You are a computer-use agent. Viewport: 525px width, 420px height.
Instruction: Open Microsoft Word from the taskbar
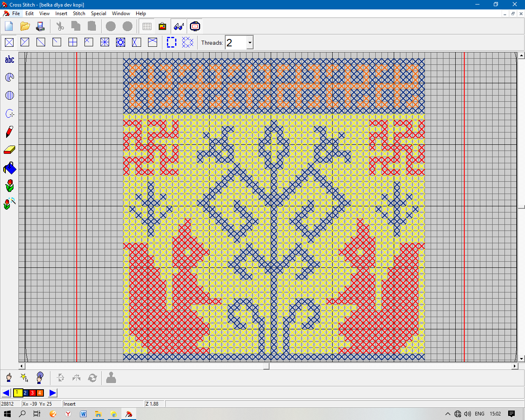[83, 414]
